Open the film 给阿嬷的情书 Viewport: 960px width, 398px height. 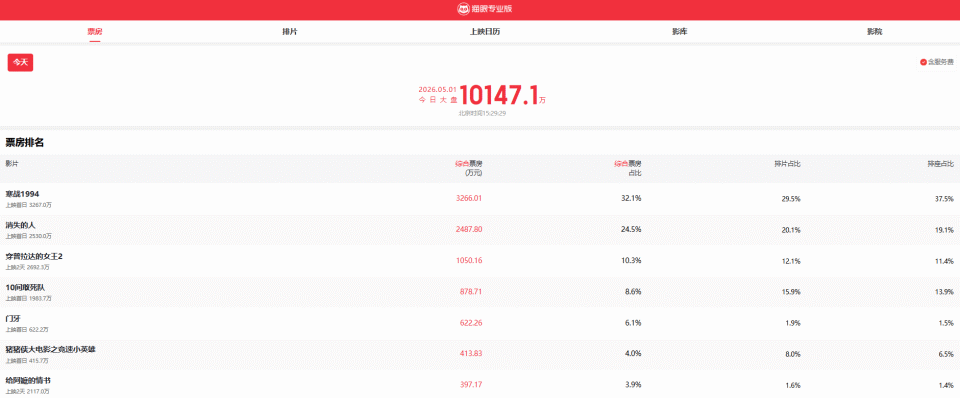28,381
